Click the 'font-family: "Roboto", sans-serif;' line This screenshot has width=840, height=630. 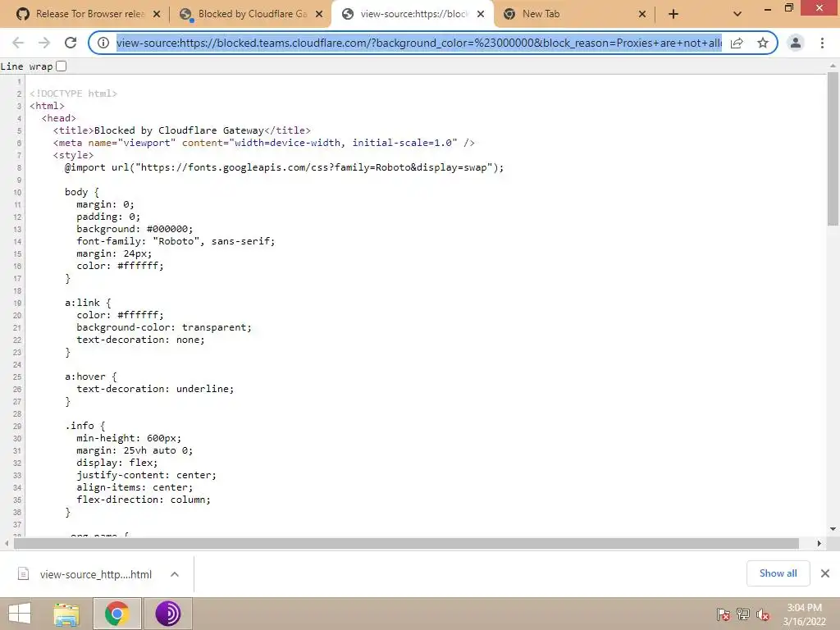(x=176, y=241)
